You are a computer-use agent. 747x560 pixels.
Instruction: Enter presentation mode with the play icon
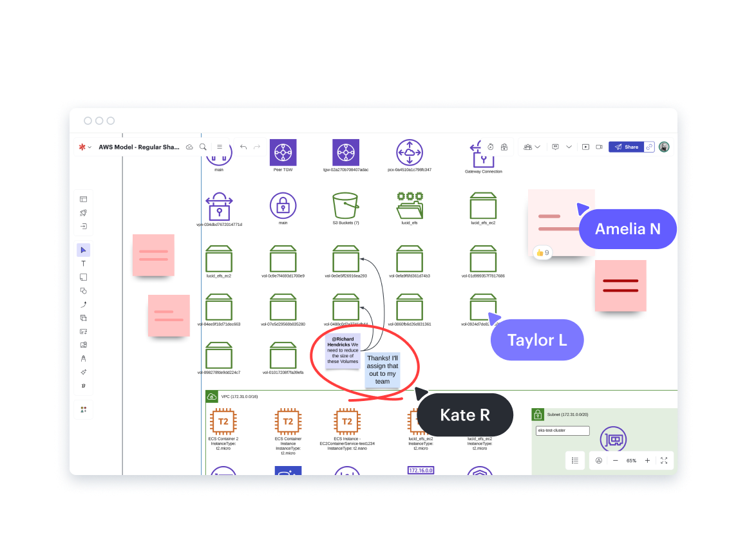click(585, 147)
